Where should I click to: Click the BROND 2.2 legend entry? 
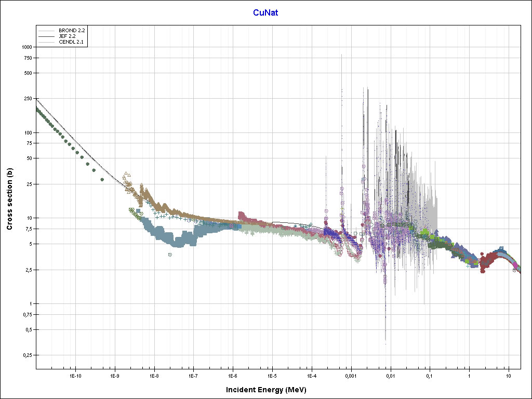(x=72, y=31)
